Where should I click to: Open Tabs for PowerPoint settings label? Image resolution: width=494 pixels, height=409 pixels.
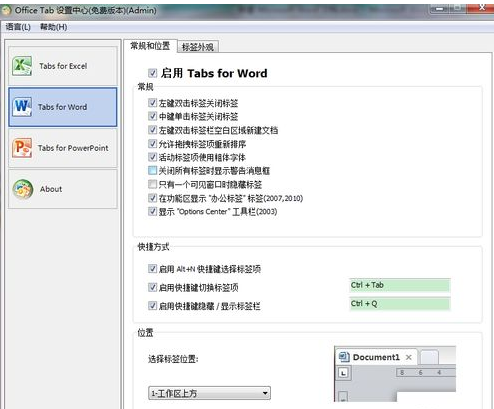click(x=73, y=148)
